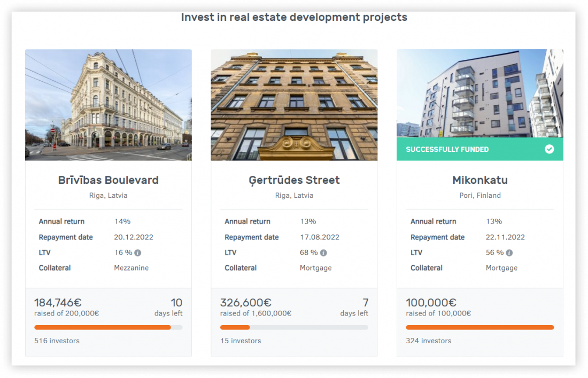This screenshot has height=378, width=588.
Task: Click the '324 investors' text
Action: [x=429, y=341]
